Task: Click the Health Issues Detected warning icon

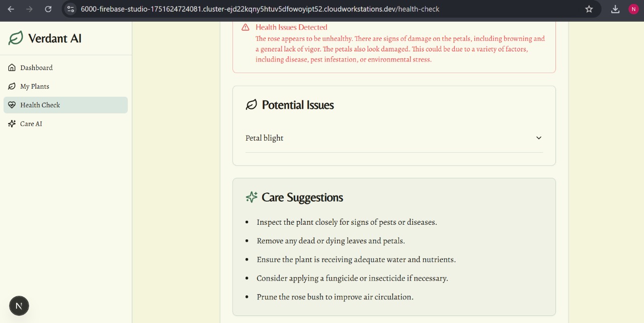Action: [246, 27]
